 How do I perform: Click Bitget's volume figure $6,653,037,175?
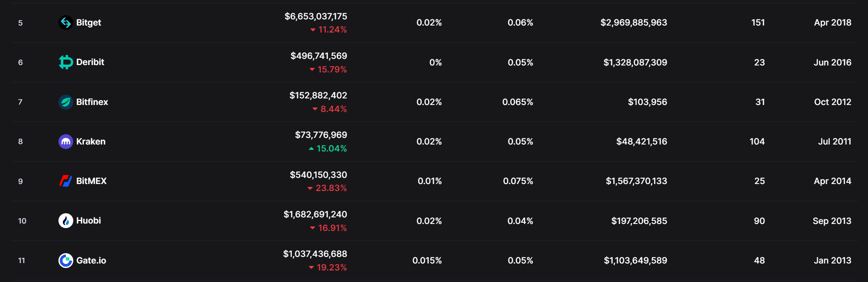pos(316,16)
